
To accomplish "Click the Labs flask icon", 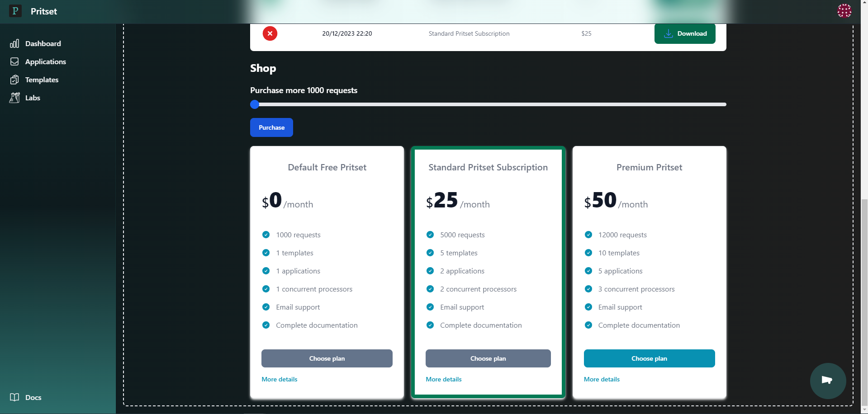I will point(14,98).
